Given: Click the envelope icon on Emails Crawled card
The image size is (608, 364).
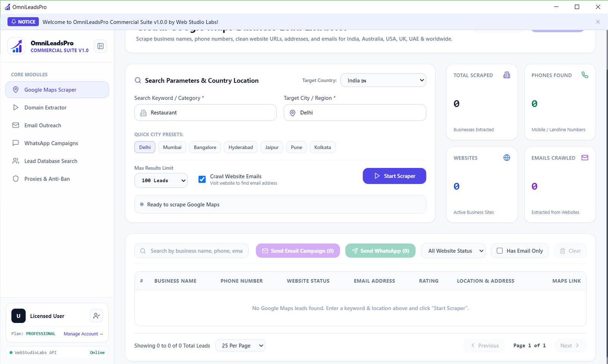Looking at the screenshot, I should [585, 158].
